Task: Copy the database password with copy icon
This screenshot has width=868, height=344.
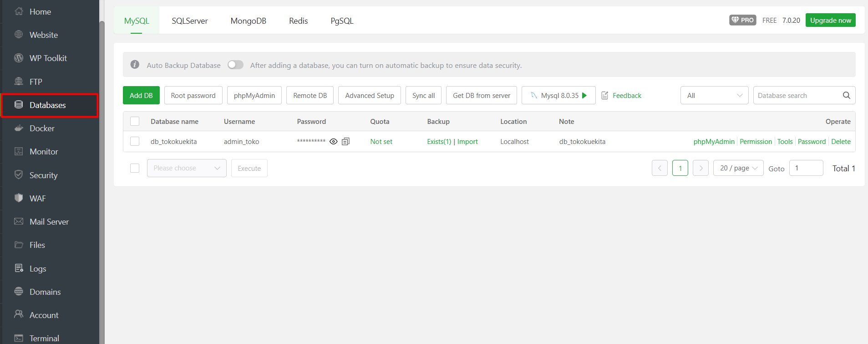Action: (x=346, y=142)
